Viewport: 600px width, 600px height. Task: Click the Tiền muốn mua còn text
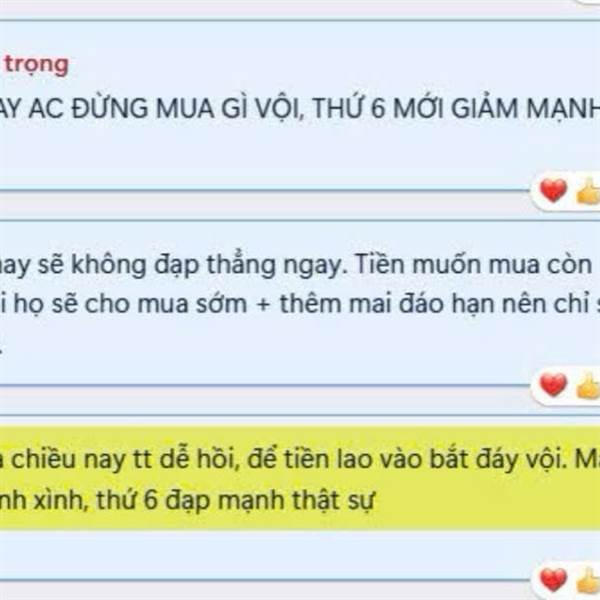click(474, 264)
